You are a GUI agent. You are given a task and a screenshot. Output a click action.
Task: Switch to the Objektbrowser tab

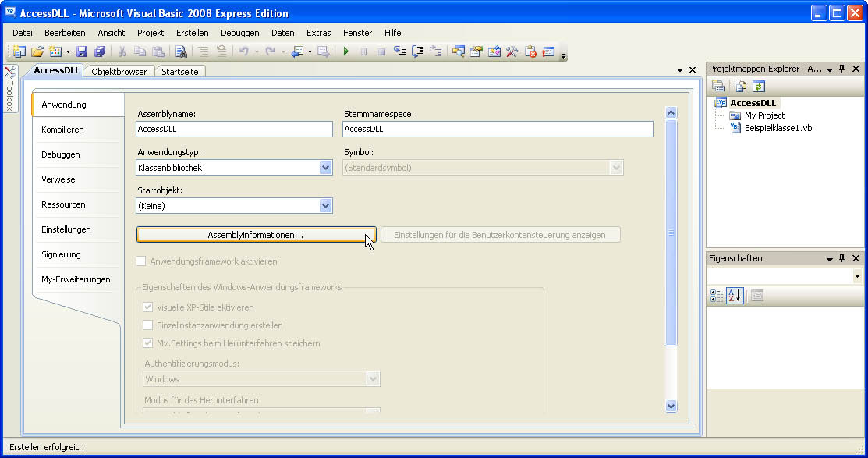[x=119, y=72]
